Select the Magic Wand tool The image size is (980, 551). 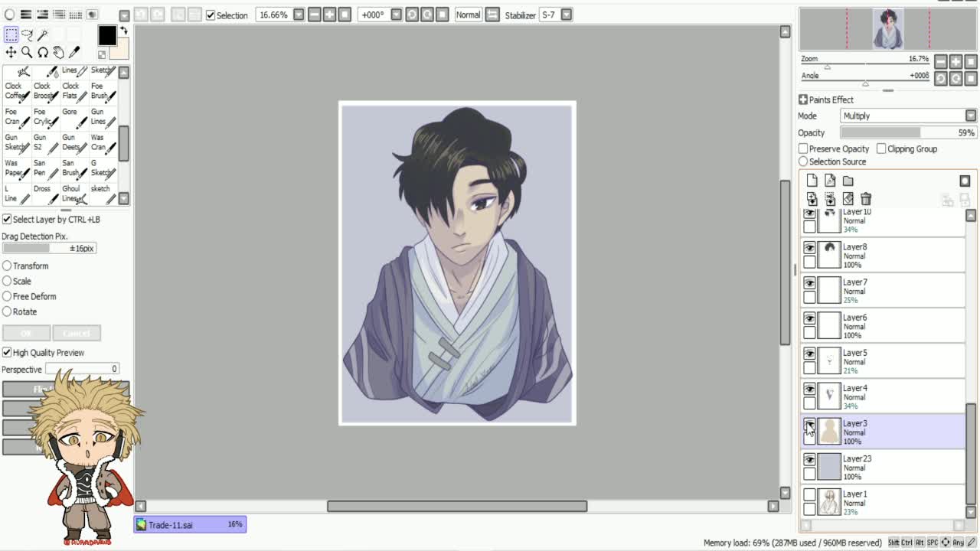point(43,34)
